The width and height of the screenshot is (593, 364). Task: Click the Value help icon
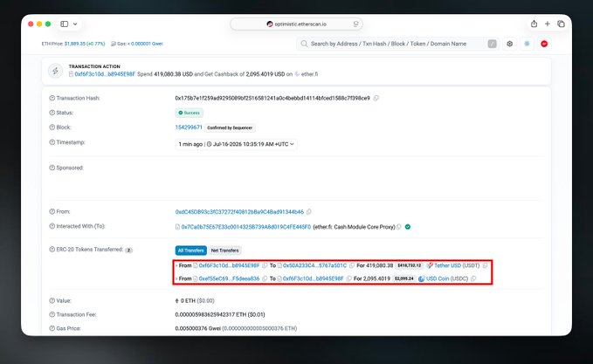(52, 300)
